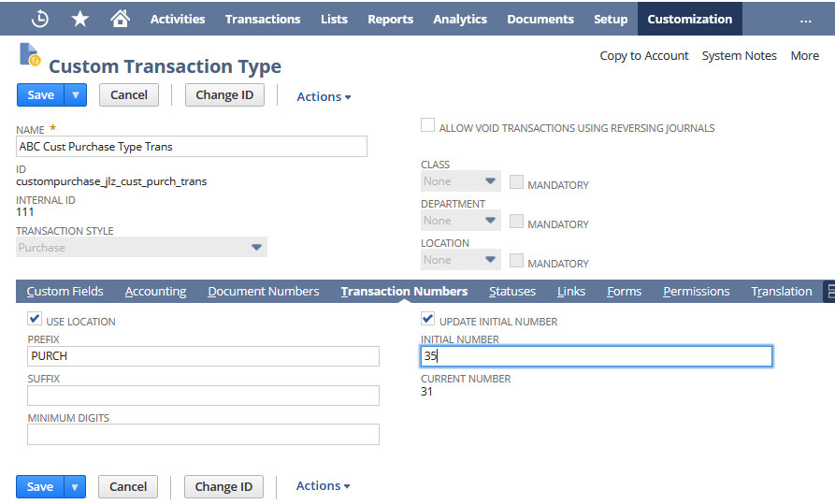Toggle the Location Mandatory checkbox

pos(516,261)
